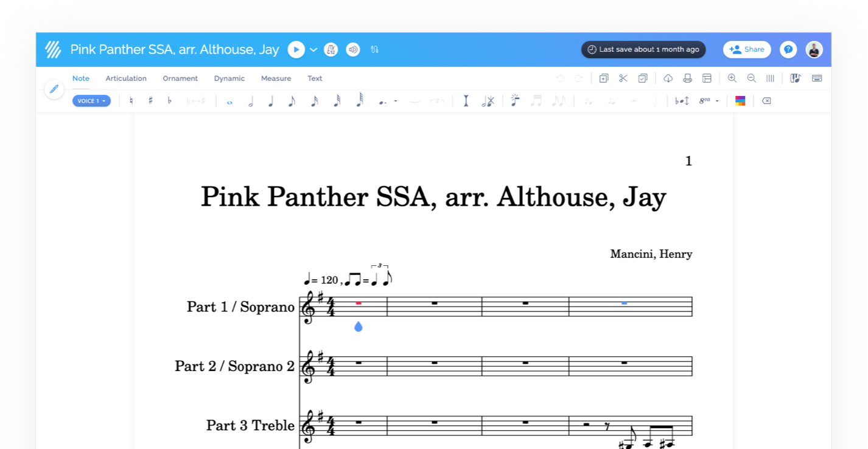868x449 pixels.
Task: Open the note color picker
Action: coord(740,101)
